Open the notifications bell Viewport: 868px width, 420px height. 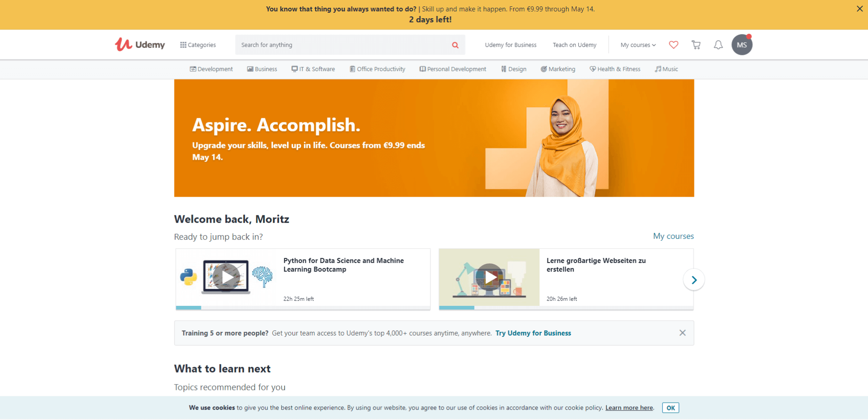coord(718,45)
